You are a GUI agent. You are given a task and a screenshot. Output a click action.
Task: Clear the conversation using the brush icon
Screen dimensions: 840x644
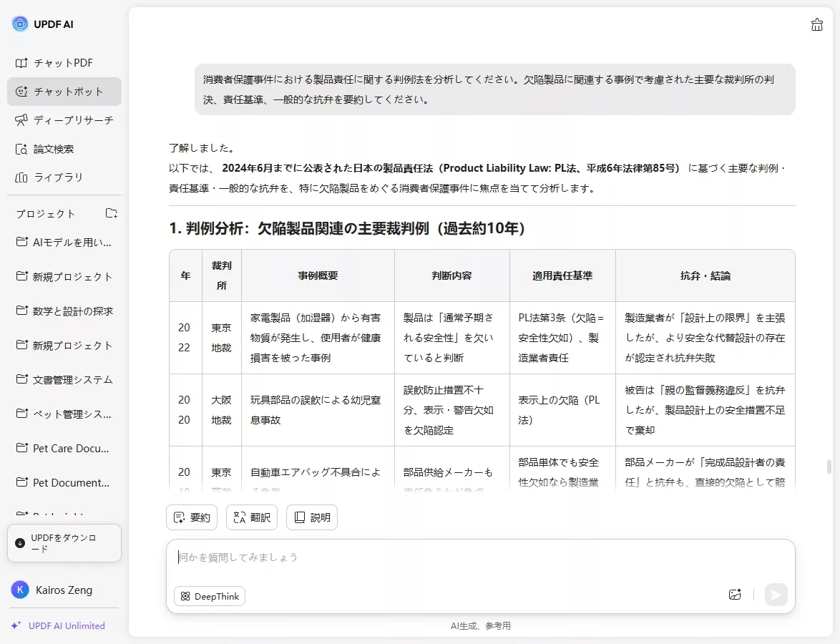816,24
